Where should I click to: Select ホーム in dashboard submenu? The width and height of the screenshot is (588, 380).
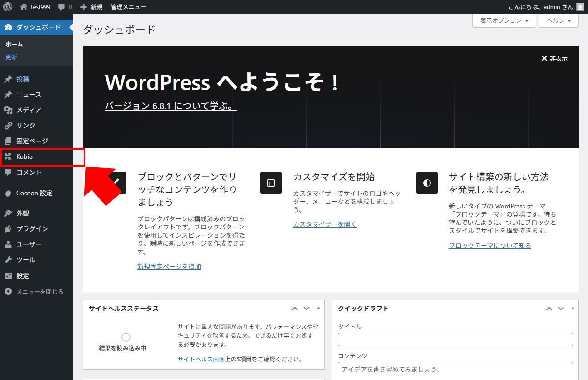(x=14, y=44)
